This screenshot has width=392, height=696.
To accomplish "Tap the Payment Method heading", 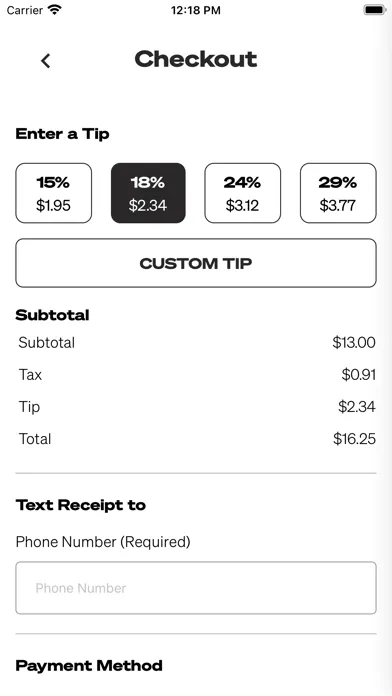I will 89,666.
